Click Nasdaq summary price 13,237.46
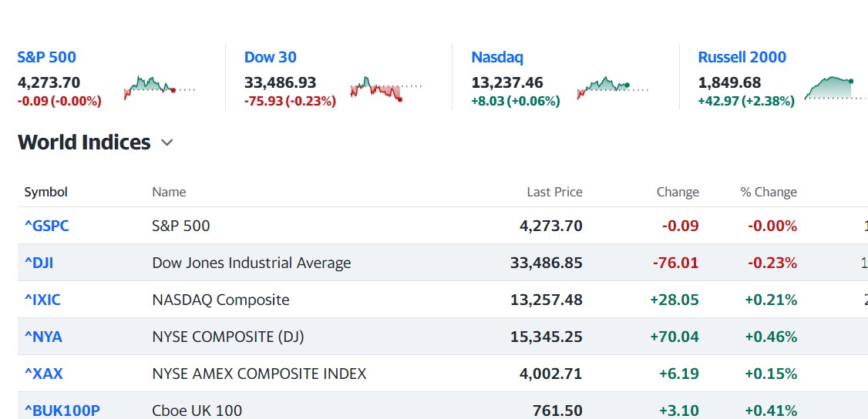This screenshot has height=419, width=868. tap(507, 83)
